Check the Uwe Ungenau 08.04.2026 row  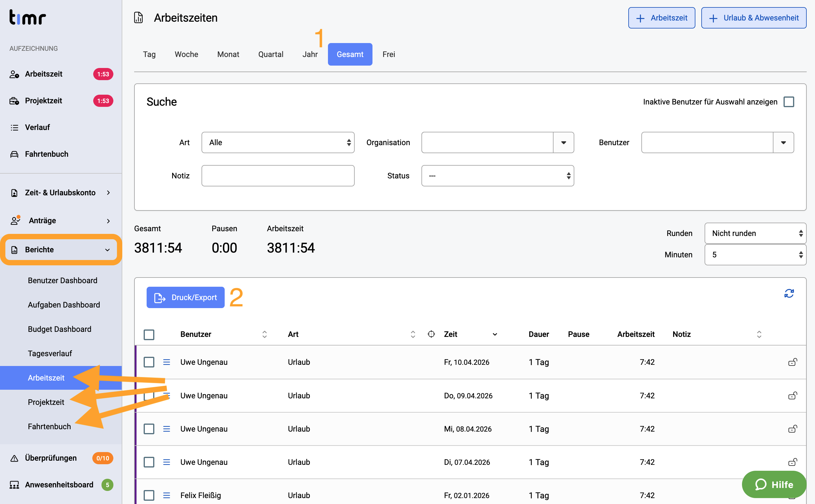pos(149,429)
